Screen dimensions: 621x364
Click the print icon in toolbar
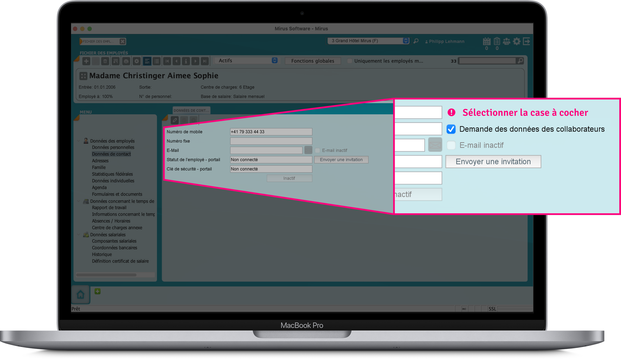point(126,61)
